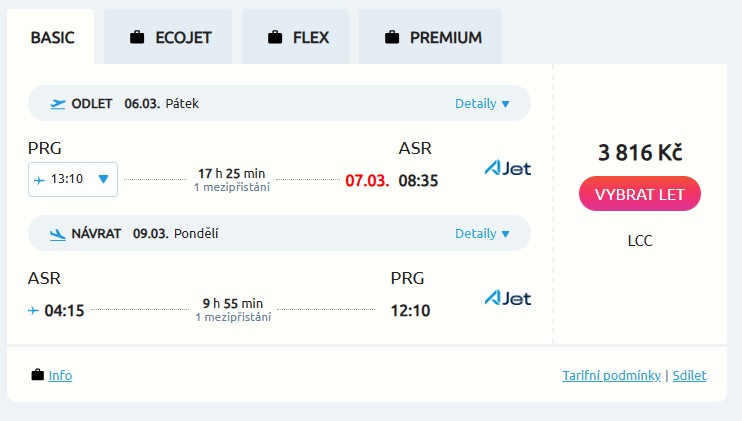The height and width of the screenshot is (421, 742).
Task: Click the baggage icon beside Info
Action: coord(38,375)
